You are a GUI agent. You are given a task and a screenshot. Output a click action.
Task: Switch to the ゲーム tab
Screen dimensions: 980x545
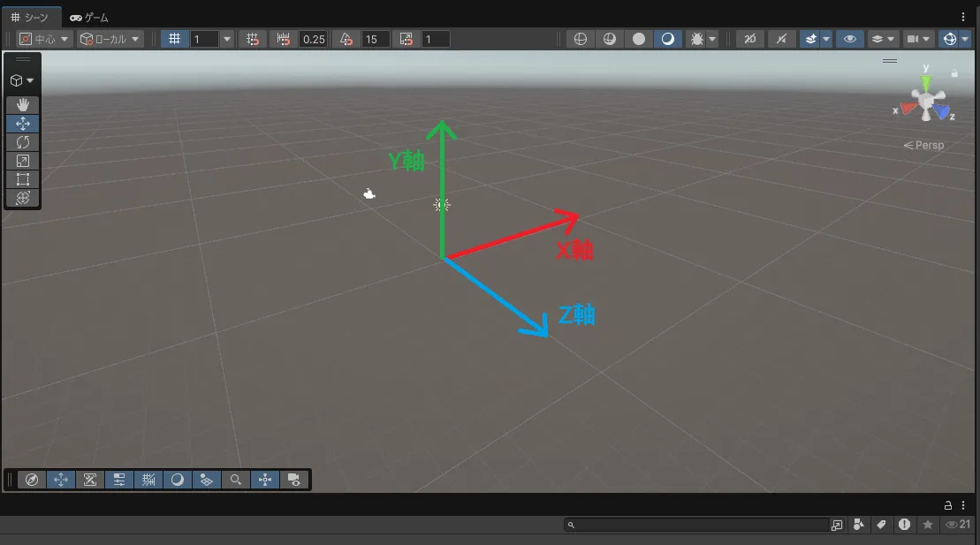(x=90, y=16)
